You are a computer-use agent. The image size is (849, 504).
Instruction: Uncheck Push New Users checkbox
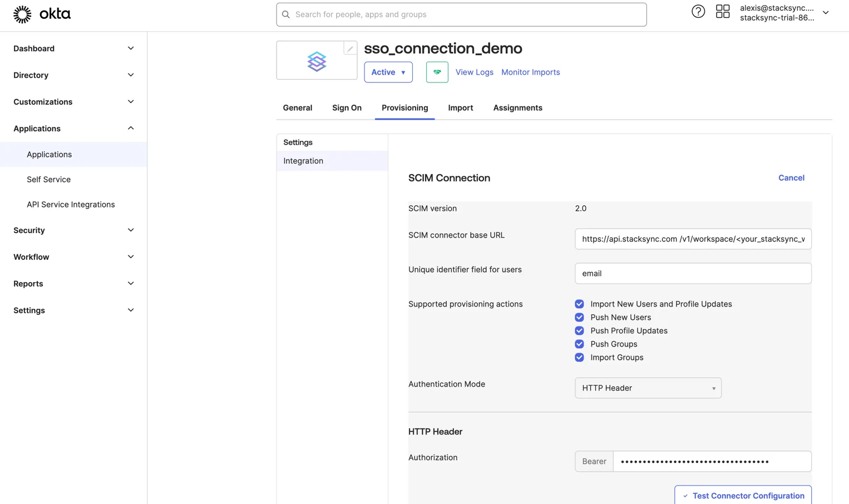(x=579, y=317)
